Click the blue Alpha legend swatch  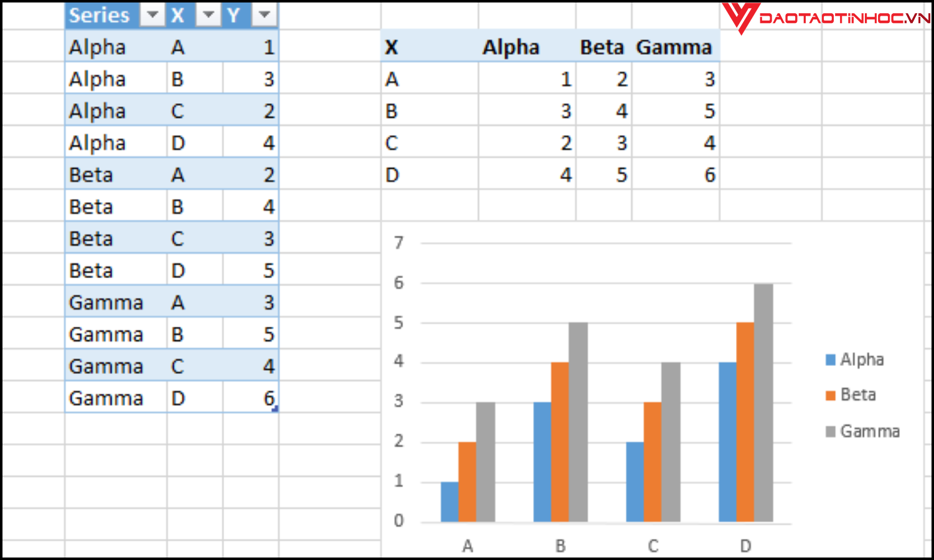(830, 360)
